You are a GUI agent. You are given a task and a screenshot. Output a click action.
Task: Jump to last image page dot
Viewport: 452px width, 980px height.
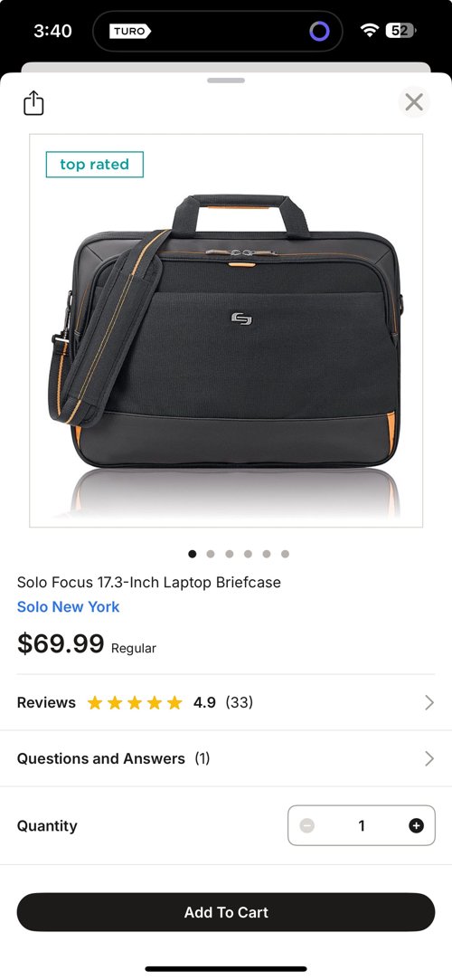[x=286, y=554]
